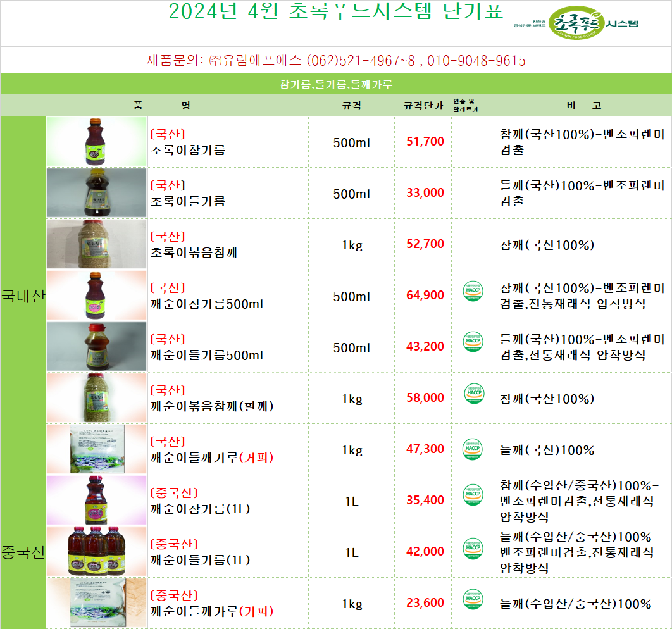This screenshot has width=672, height=629.
Task: Open the 초록이볶음참깨 product photo
Action: [96, 244]
